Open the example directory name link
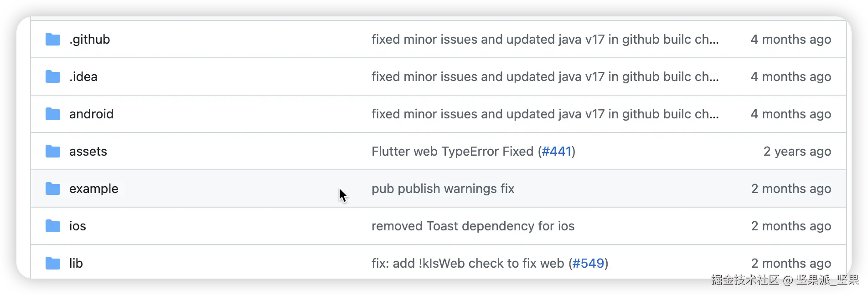The image size is (868, 295). point(93,189)
